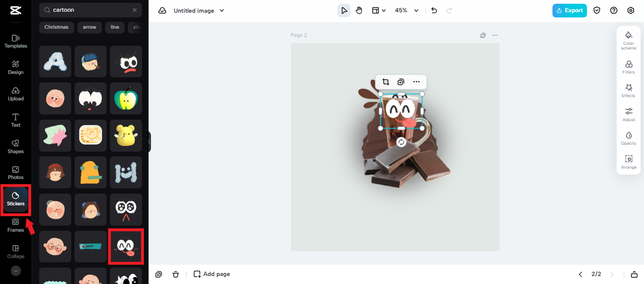Image resolution: width=644 pixels, height=284 pixels.
Task: Open the Effects panel
Action: point(628,91)
